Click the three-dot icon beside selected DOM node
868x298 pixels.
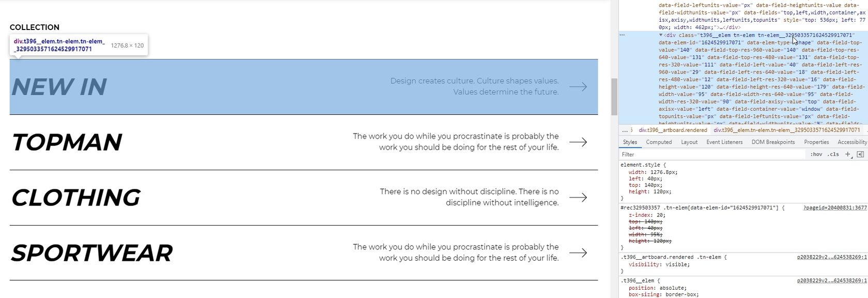click(x=622, y=35)
